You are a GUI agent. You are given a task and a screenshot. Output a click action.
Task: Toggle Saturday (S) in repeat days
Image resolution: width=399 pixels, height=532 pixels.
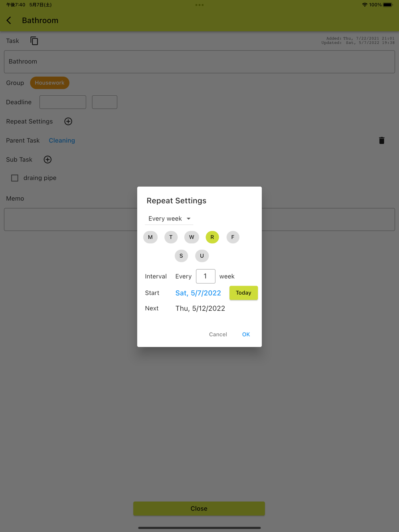pos(181,256)
